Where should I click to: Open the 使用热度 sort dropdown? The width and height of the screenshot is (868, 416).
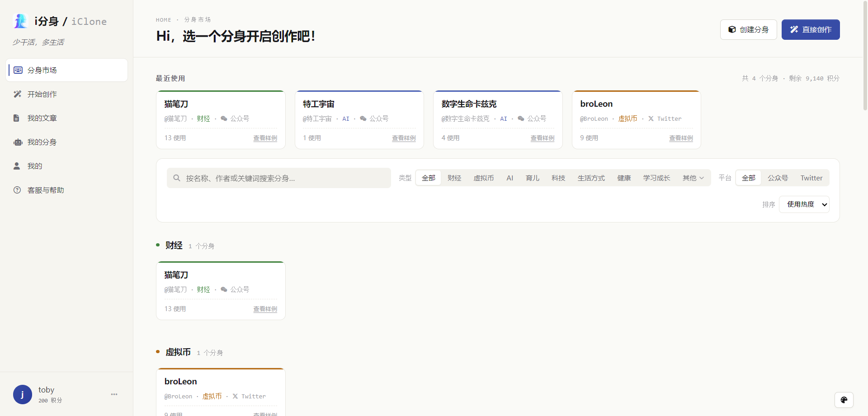click(804, 204)
